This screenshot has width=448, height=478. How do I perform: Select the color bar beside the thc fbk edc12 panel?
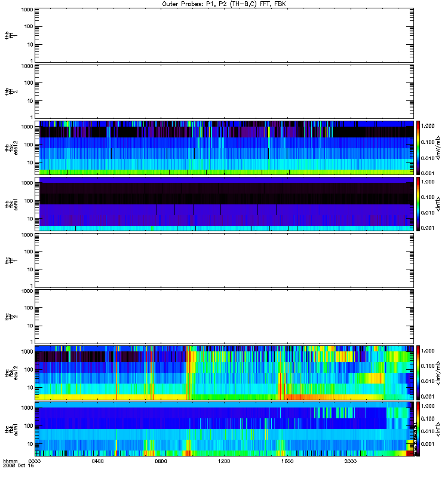(418, 372)
